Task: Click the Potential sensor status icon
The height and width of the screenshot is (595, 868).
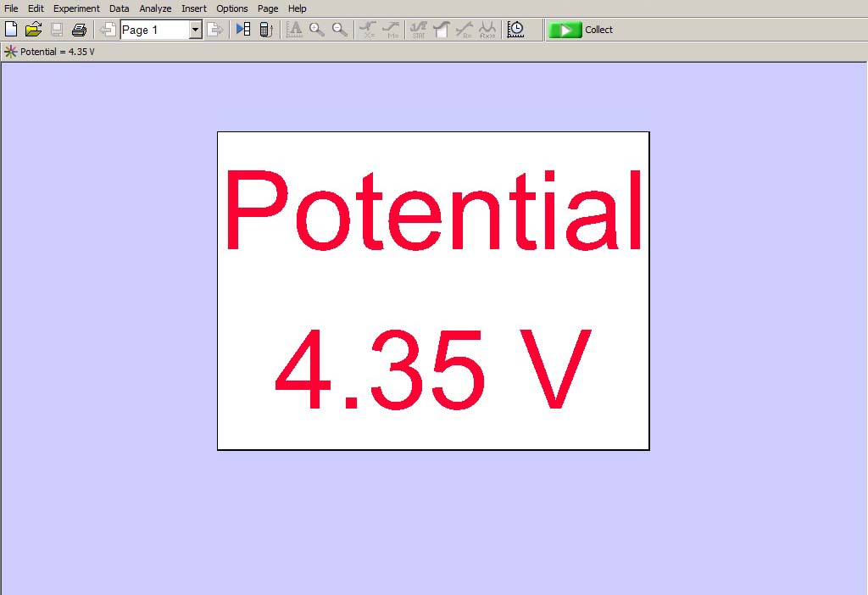Action: 10,52
